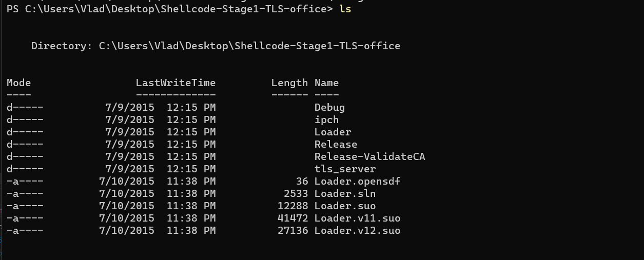The image size is (644, 260).
Task: Select the ipch folder entry
Action: 326,120
